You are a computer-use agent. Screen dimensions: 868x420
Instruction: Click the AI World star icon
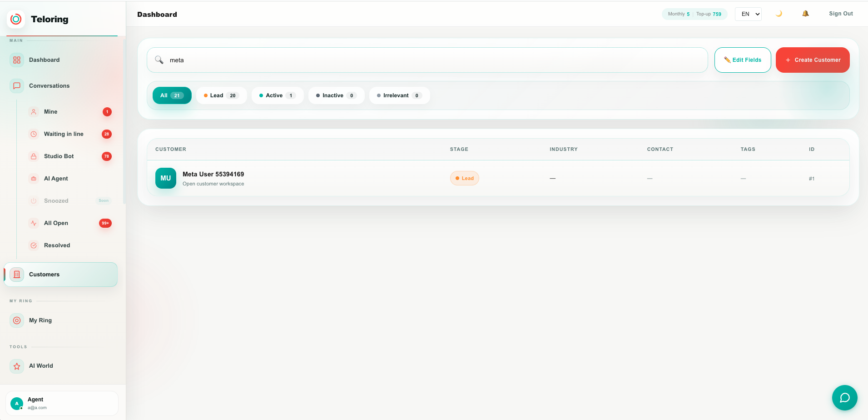pyautogui.click(x=17, y=366)
